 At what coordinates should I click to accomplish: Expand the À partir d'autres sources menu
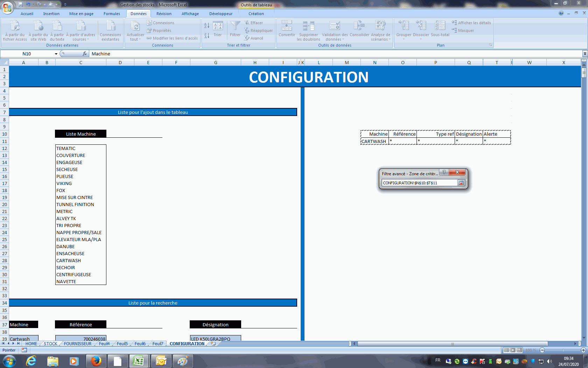tap(80, 31)
